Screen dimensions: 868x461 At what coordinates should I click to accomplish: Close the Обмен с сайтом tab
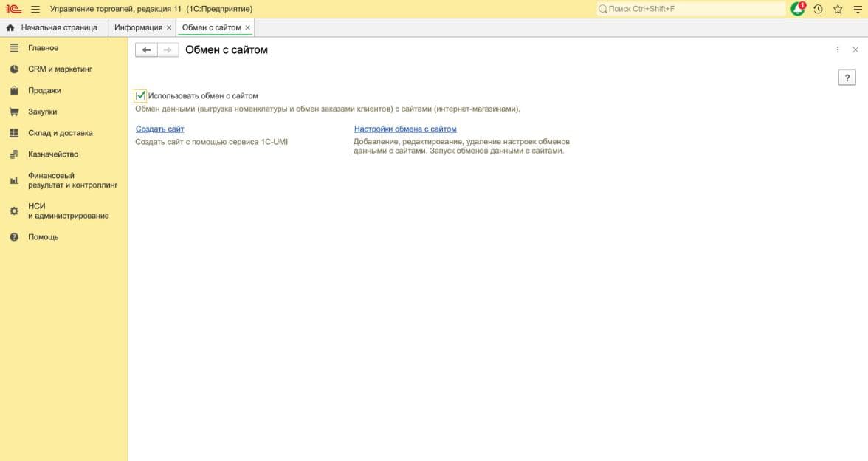247,27
